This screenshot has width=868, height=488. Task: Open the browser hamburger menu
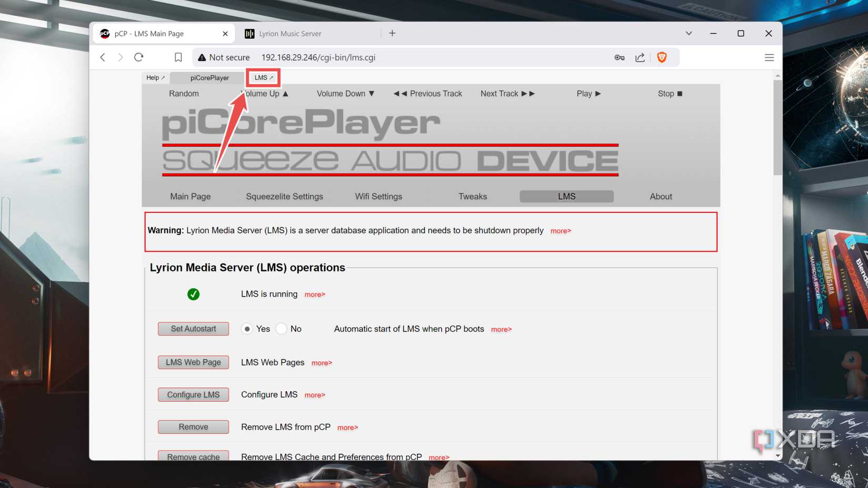[769, 57]
